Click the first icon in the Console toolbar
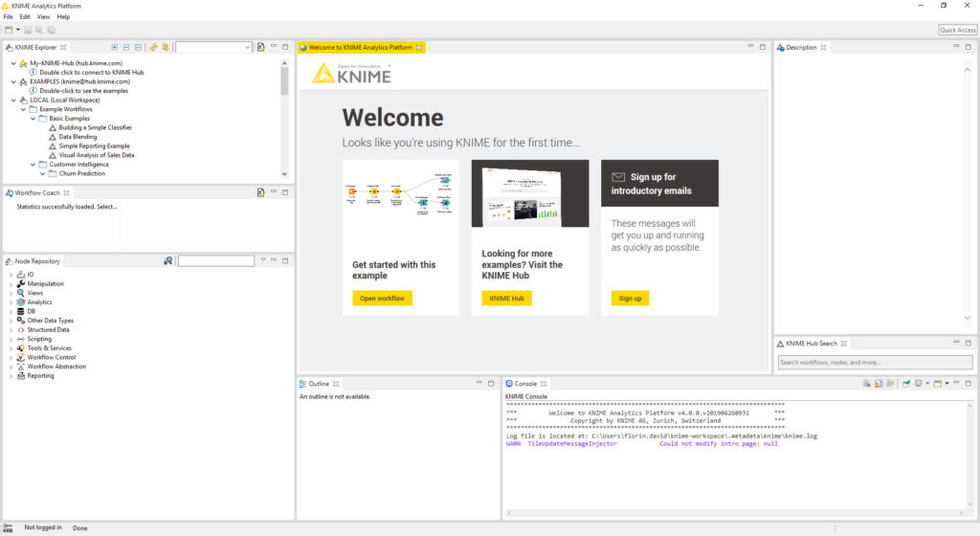 point(867,384)
